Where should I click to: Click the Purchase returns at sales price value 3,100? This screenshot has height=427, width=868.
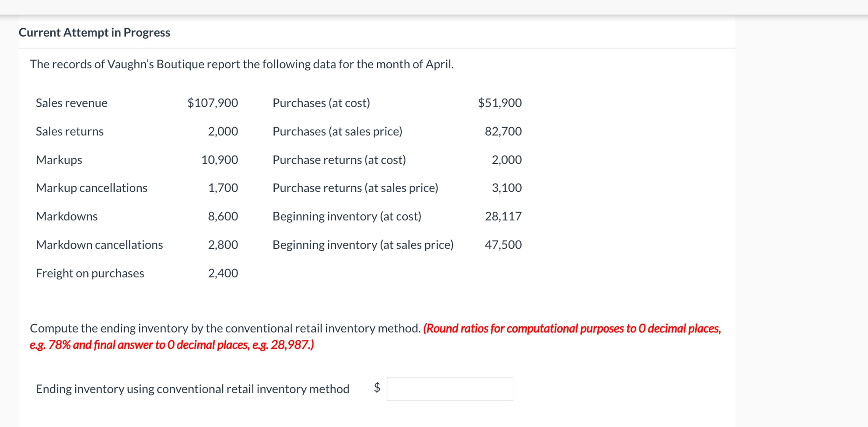click(506, 188)
